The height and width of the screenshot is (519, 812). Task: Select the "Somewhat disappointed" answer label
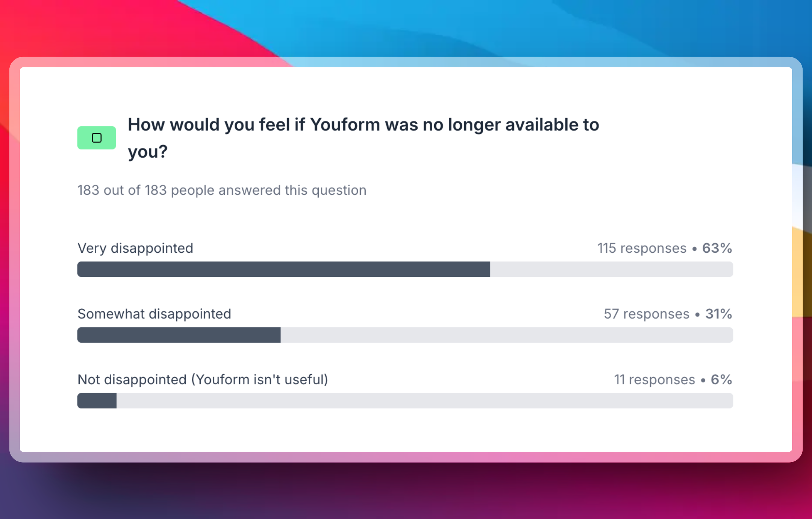click(x=154, y=314)
